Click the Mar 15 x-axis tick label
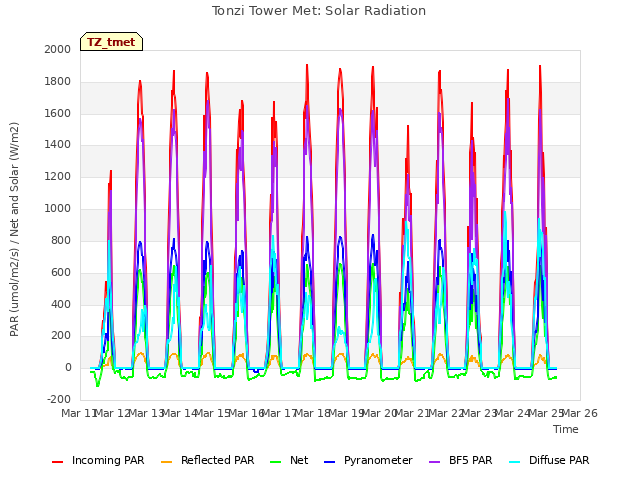This screenshot has height=480, width=640. pos(213,413)
